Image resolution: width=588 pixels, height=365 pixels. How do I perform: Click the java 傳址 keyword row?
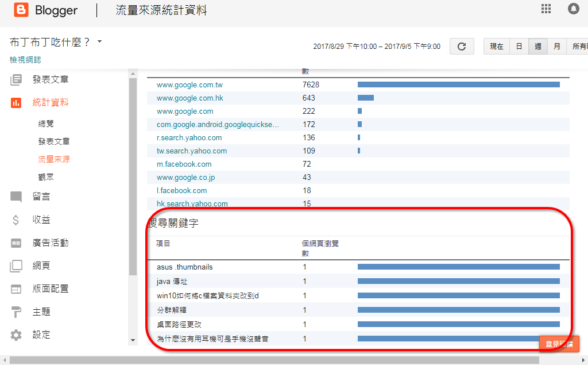pos(358,281)
